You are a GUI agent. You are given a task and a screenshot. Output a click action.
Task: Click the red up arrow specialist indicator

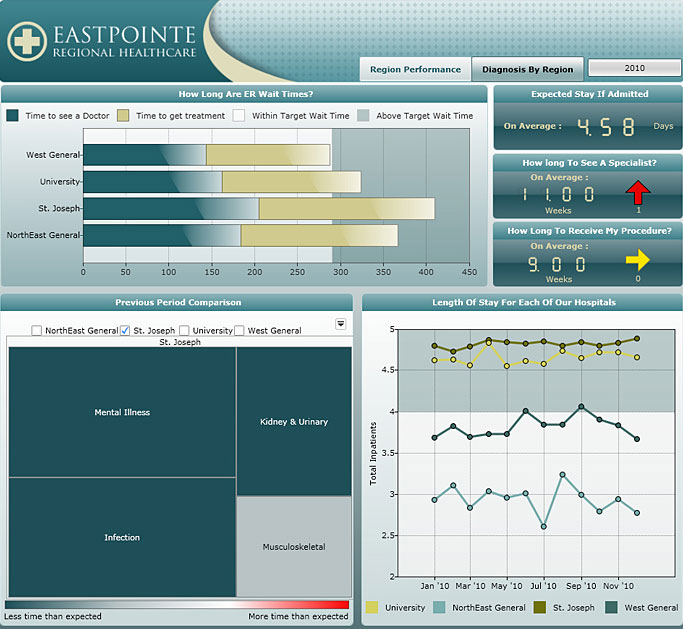[638, 190]
